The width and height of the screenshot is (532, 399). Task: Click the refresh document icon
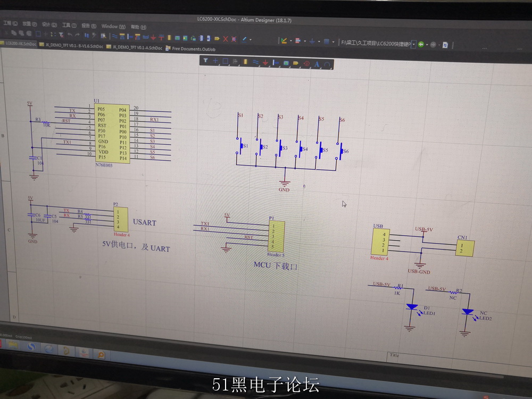pos(445,45)
